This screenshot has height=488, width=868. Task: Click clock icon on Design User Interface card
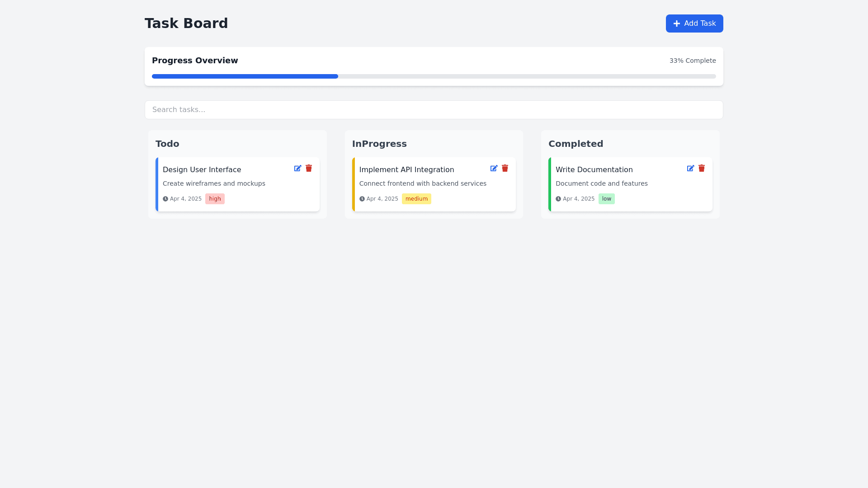coord(165,199)
